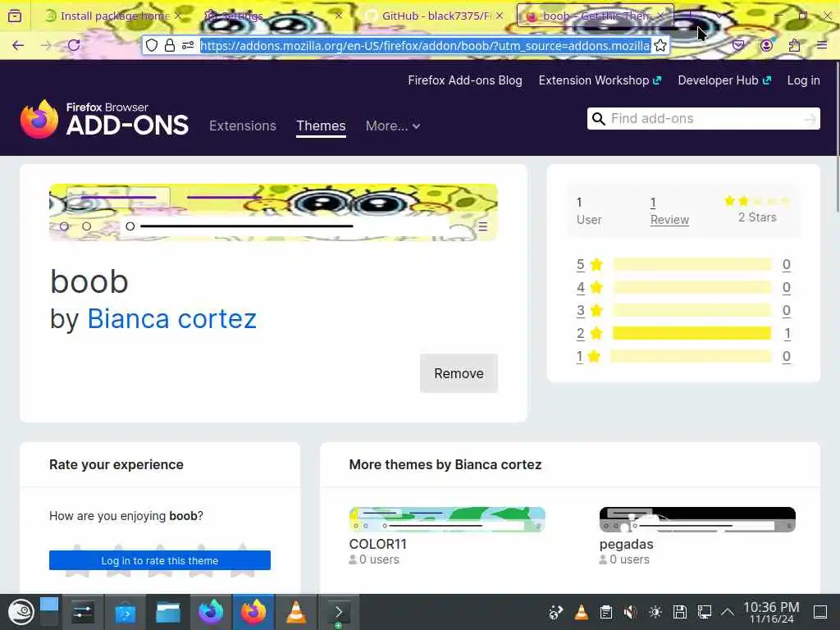The height and width of the screenshot is (630, 840).
Task: Open the Themes section
Action: pyautogui.click(x=321, y=126)
